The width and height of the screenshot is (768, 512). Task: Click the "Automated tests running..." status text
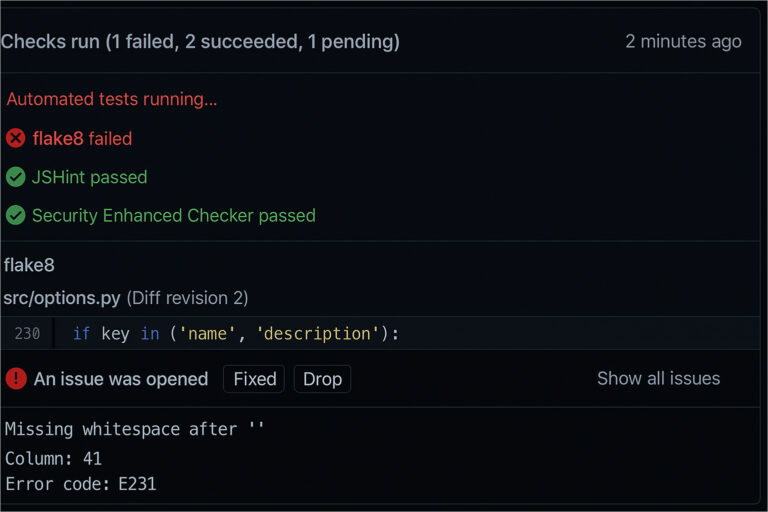pos(111,99)
